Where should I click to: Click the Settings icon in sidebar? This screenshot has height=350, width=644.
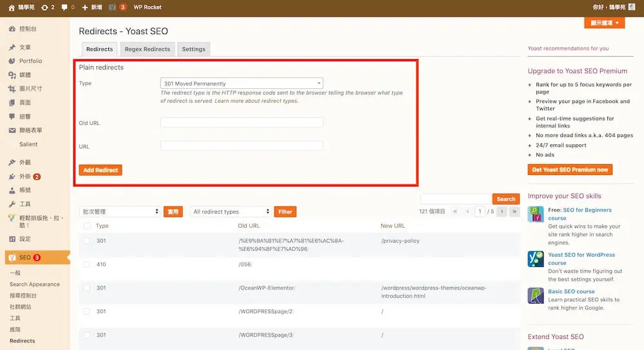pos(12,239)
